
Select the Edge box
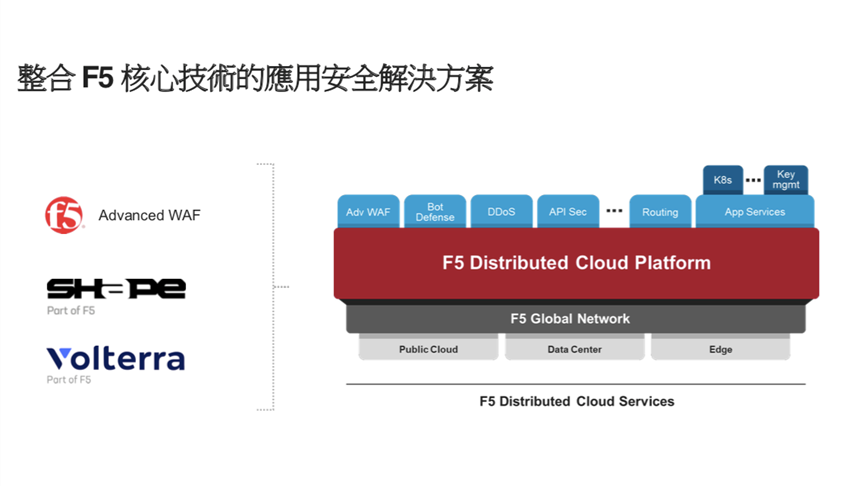720,349
